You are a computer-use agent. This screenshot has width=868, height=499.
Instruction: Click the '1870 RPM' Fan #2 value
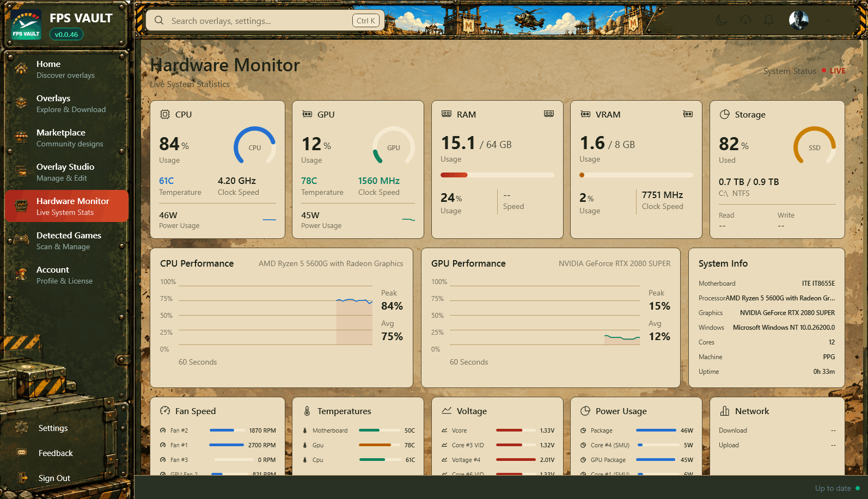click(x=262, y=430)
